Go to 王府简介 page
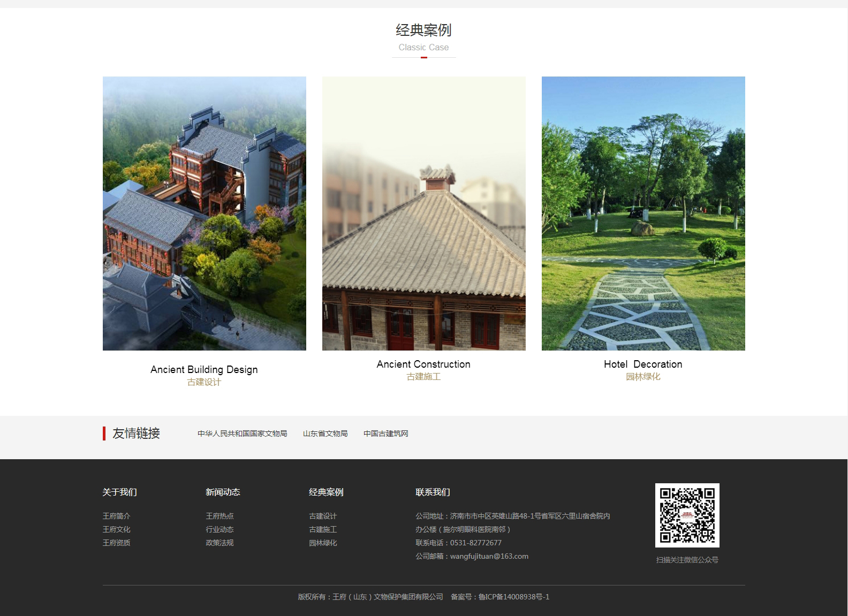This screenshot has width=848, height=616. coord(116,516)
